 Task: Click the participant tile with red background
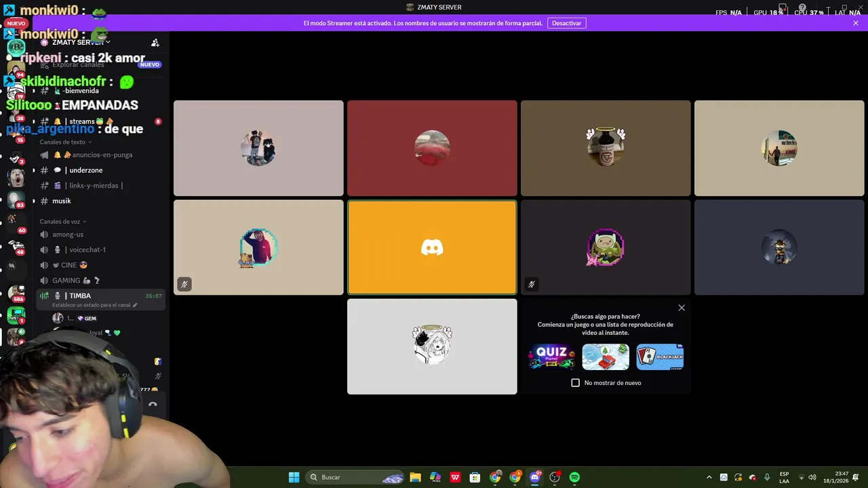click(432, 148)
